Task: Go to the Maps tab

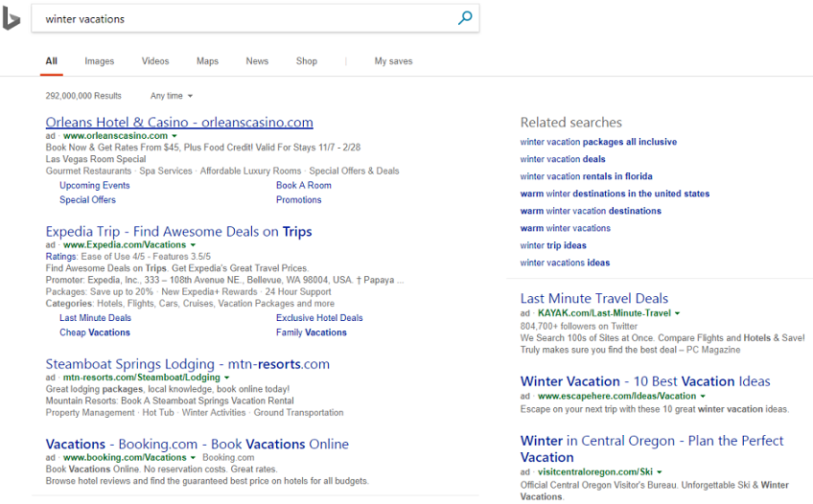Action: (x=207, y=61)
